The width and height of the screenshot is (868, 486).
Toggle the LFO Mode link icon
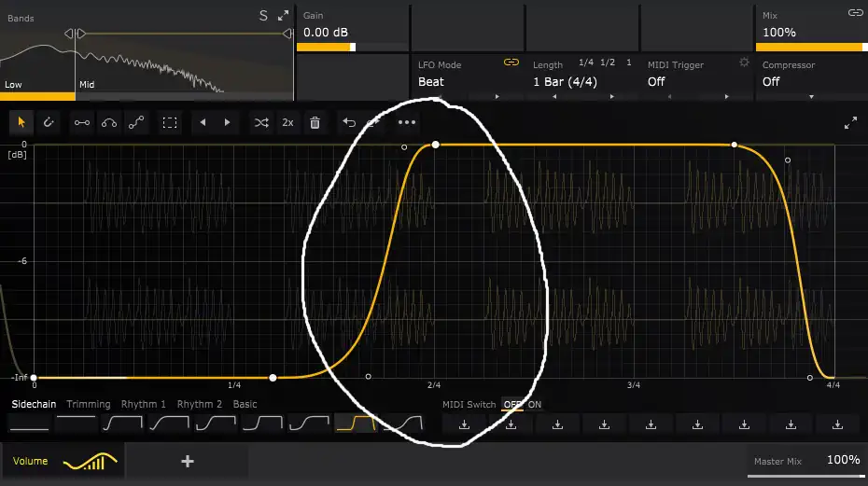pyautogui.click(x=511, y=62)
